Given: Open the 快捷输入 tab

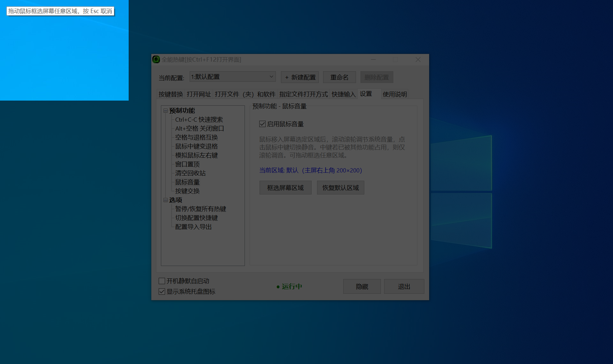Looking at the screenshot, I should 344,94.
